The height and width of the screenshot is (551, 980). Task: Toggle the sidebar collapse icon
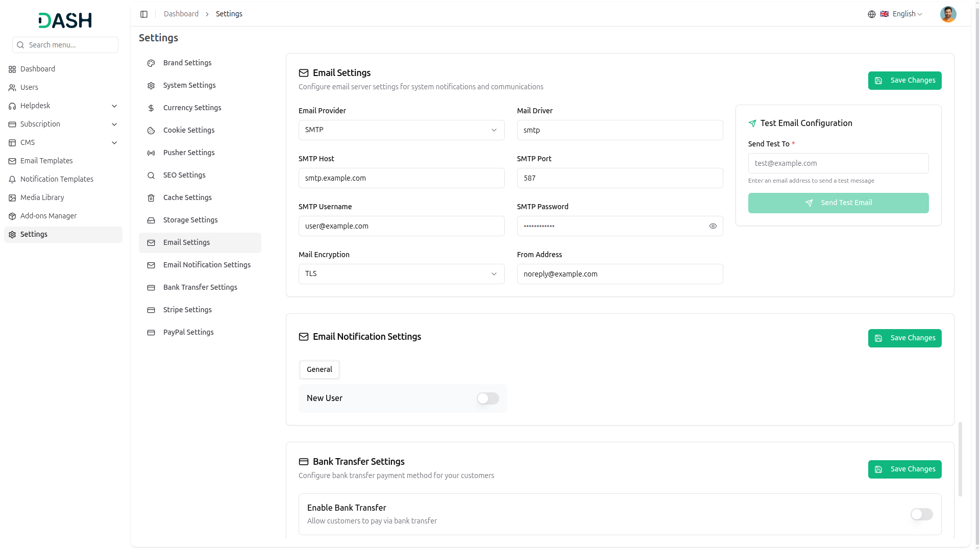pos(144,14)
